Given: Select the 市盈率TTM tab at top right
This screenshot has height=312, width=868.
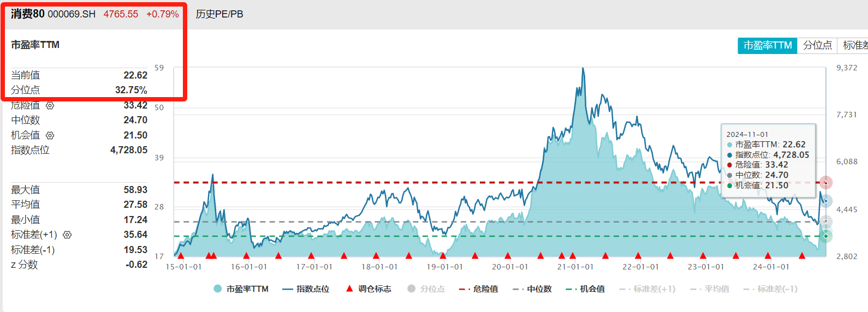Looking at the screenshot, I should pyautogui.click(x=767, y=45).
